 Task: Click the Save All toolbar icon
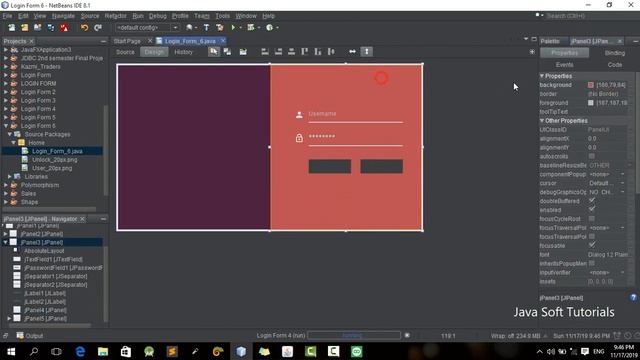click(x=51, y=27)
